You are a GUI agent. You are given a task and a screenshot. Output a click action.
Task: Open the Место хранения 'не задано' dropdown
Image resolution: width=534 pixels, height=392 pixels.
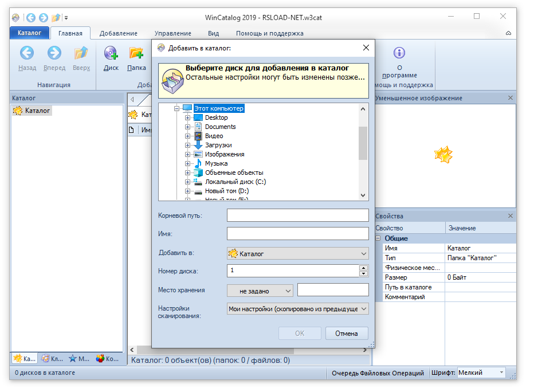tap(260, 291)
